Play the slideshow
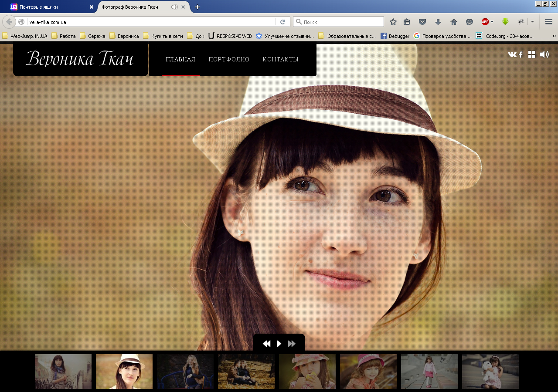558x392 pixels. coord(279,344)
